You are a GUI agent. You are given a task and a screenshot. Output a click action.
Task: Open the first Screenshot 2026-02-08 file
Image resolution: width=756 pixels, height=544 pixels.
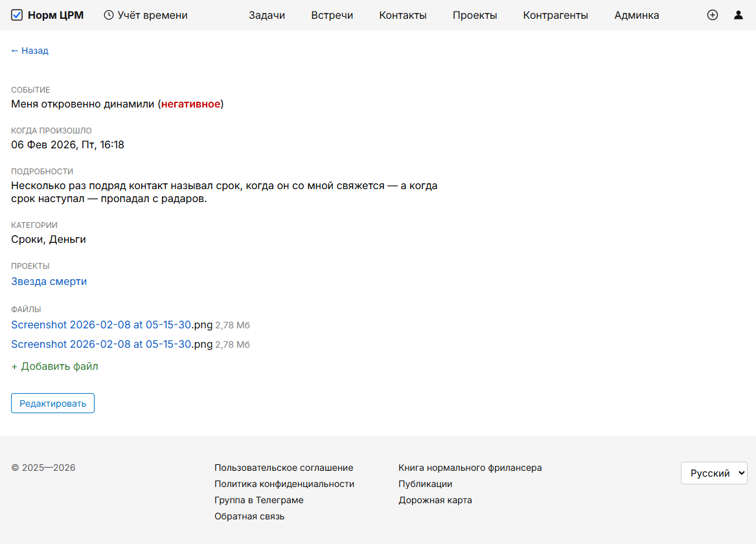pos(101,325)
